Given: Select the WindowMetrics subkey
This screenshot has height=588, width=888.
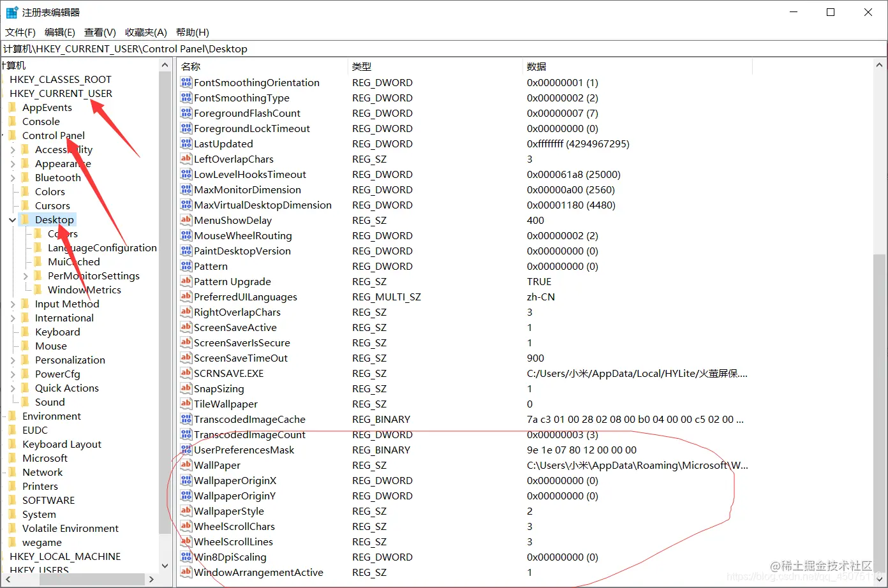Looking at the screenshot, I should pyautogui.click(x=84, y=290).
